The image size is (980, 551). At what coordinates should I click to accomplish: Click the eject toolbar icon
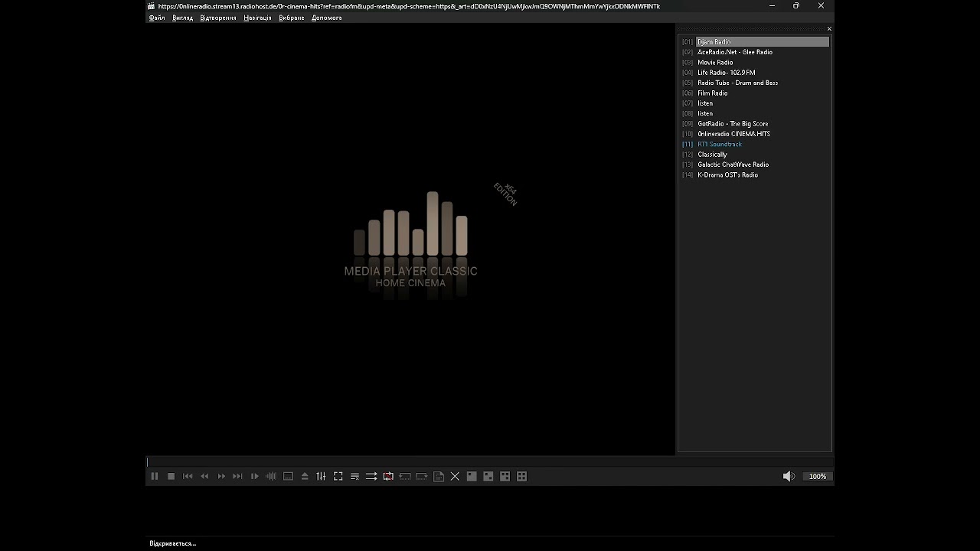point(305,476)
